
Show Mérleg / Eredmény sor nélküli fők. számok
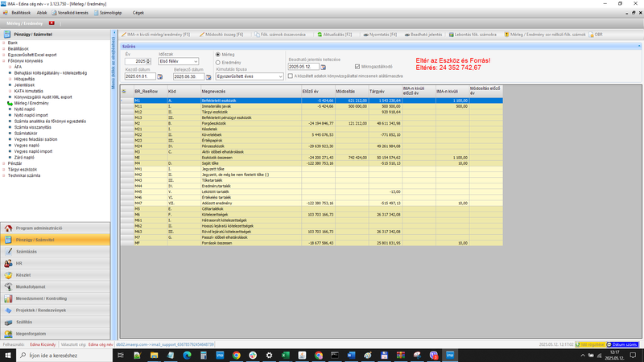point(545,35)
